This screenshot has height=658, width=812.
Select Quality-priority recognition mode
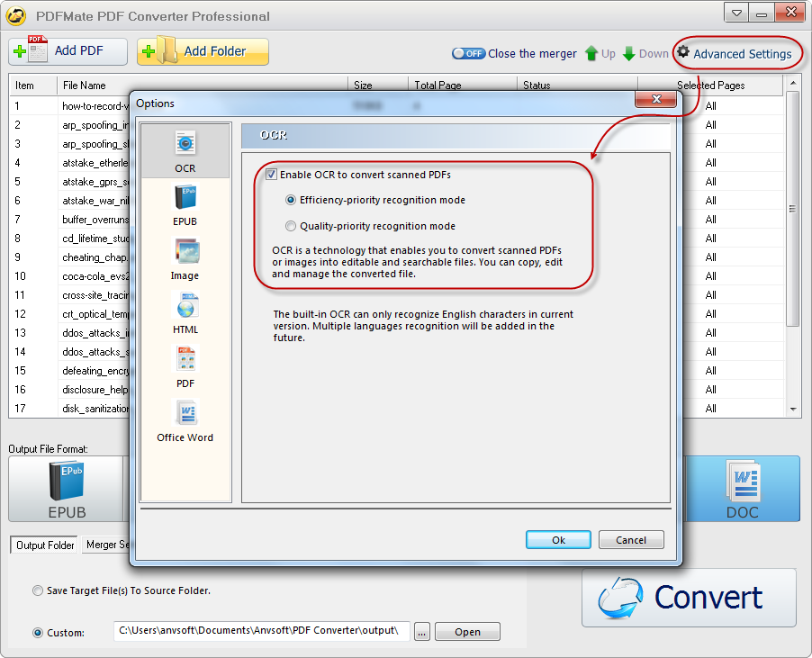coord(291,226)
